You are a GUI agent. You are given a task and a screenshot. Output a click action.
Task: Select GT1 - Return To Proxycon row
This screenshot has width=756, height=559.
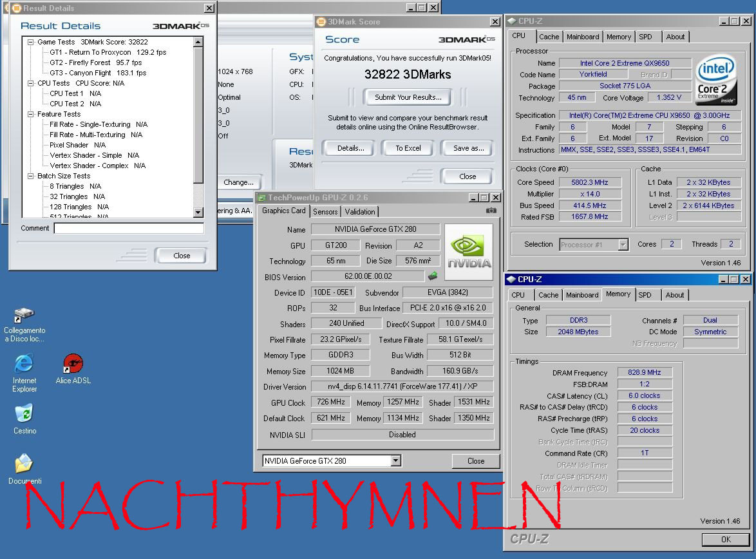point(108,52)
